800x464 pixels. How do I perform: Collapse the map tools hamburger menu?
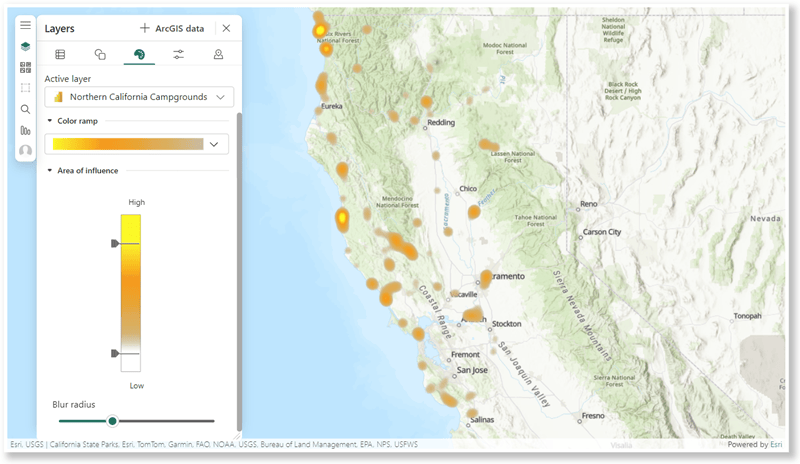(x=26, y=25)
